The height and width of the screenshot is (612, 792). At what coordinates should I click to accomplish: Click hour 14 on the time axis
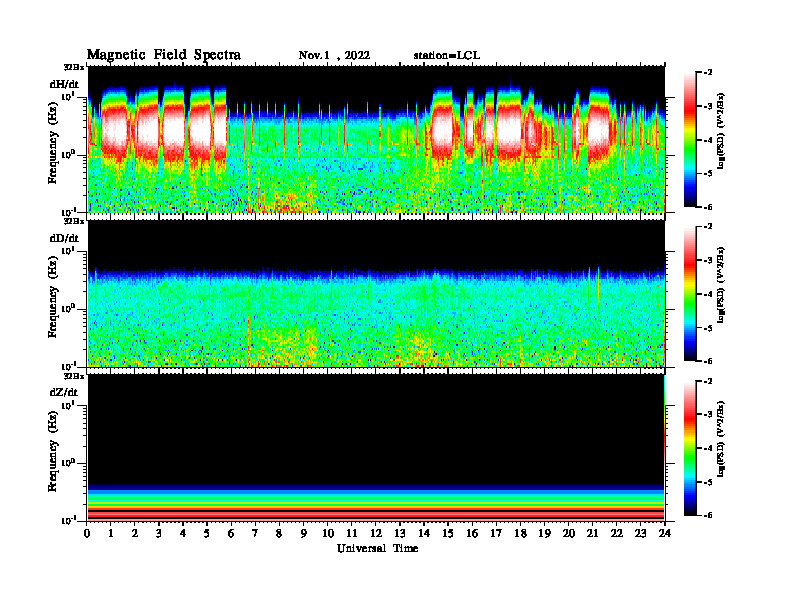click(423, 533)
